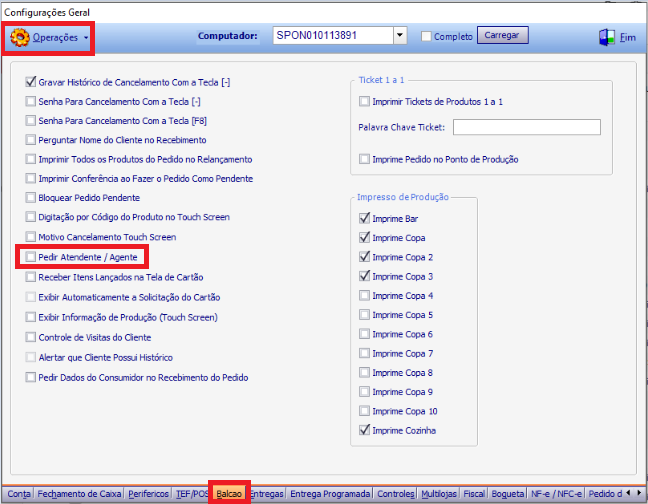Click the Computador field SPON010113891
The width and height of the screenshot is (648, 504).
pos(333,36)
